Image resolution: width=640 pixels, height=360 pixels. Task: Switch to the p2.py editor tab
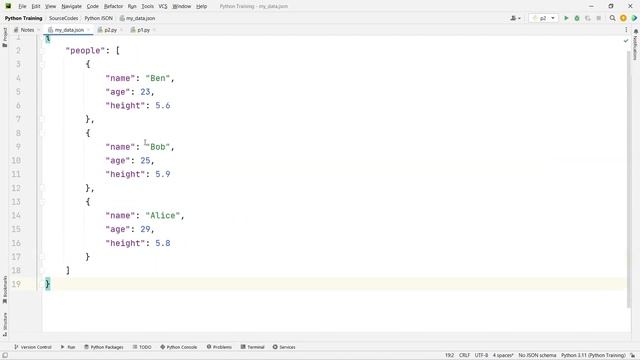pos(110,30)
